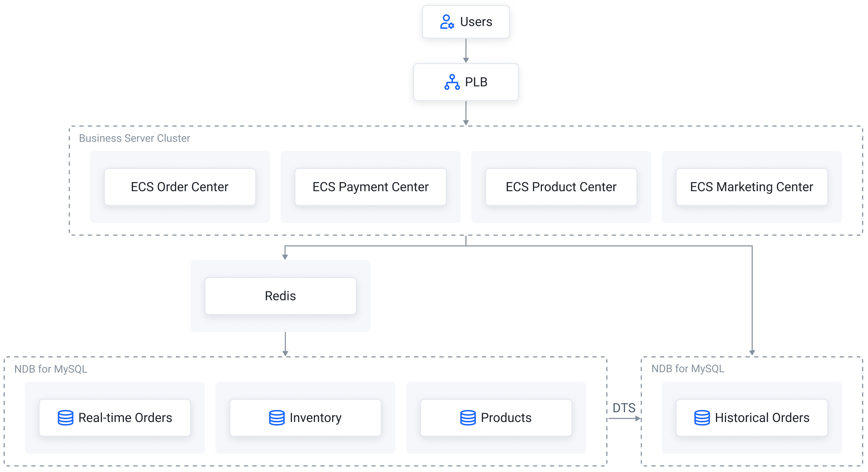
Task: Click the DTS arrow label
Action: (x=624, y=408)
